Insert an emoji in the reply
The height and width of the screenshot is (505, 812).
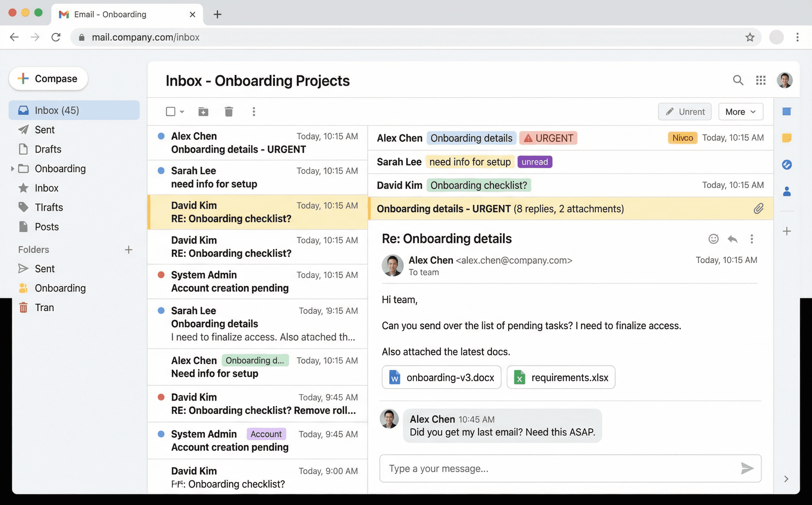coord(714,239)
